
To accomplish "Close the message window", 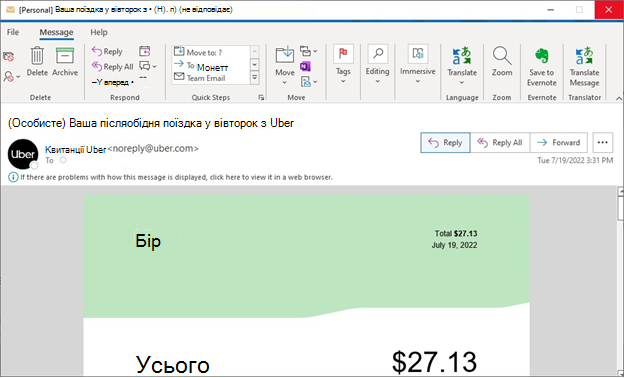I will point(608,10).
